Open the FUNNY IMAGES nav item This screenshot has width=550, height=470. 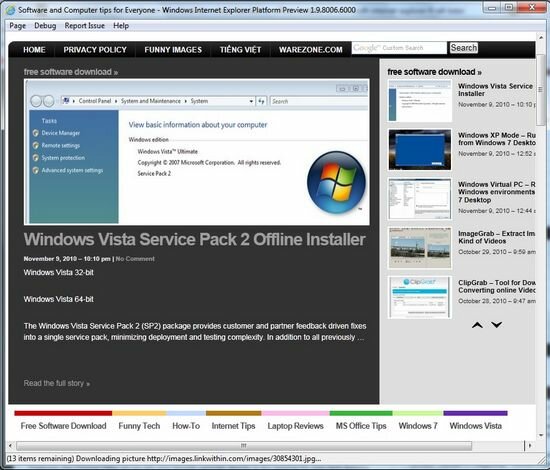173,50
